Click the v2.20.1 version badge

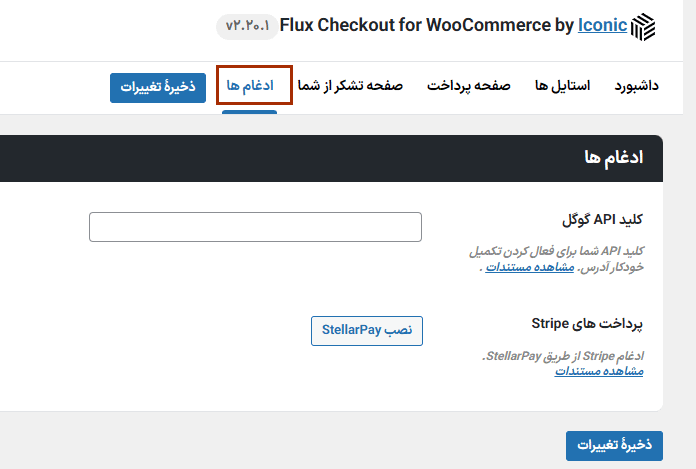[244, 26]
